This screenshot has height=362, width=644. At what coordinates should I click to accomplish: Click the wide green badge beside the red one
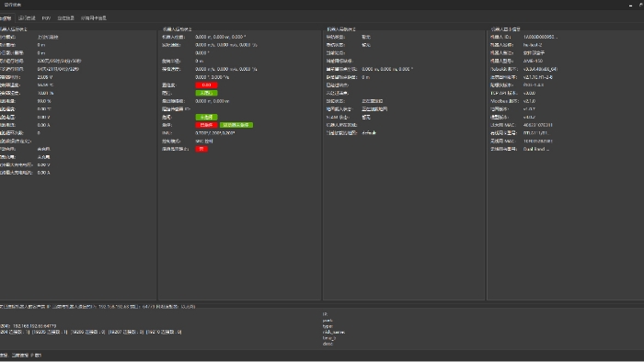click(x=236, y=125)
